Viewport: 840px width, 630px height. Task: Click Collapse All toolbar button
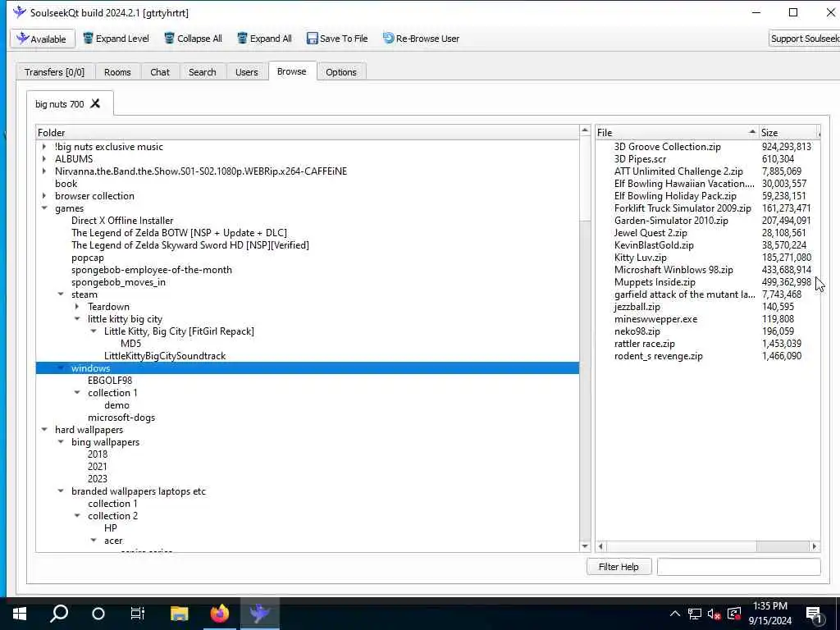[x=193, y=39]
